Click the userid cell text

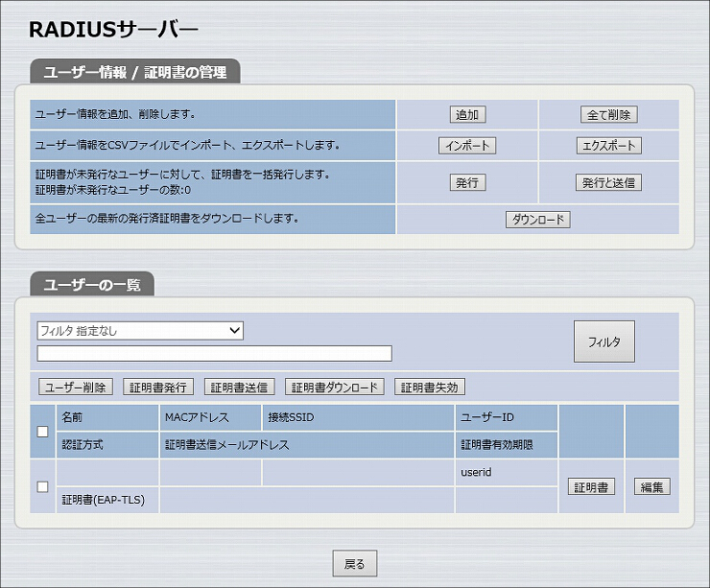pos(476,472)
